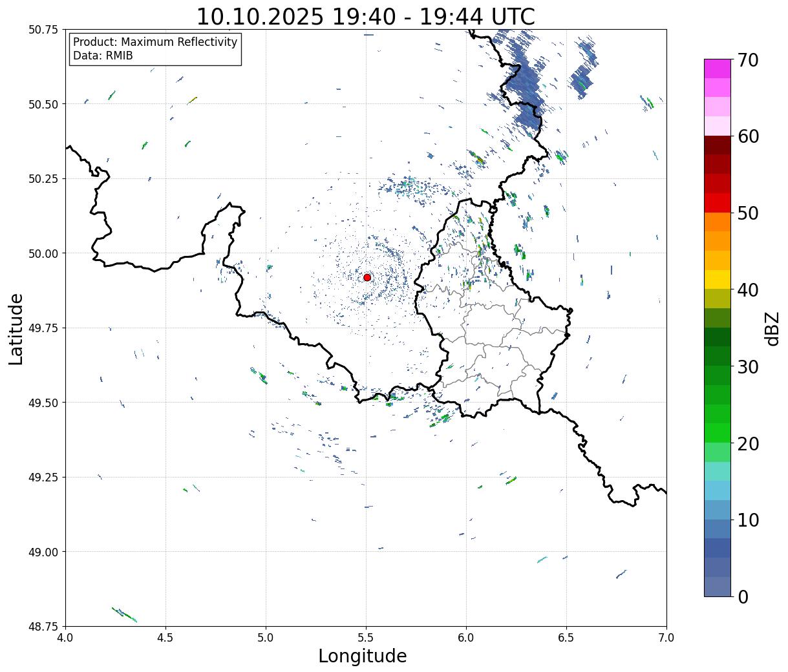Click the magenta top colorbar segment

tap(718, 68)
